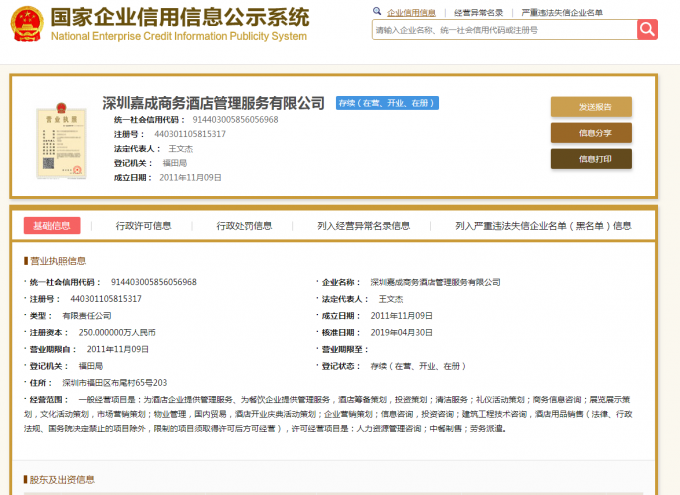This screenshot has width=680, height=495.
Task: Click the site title 国家企业信用信息公示系统
Action: point(180,17)
